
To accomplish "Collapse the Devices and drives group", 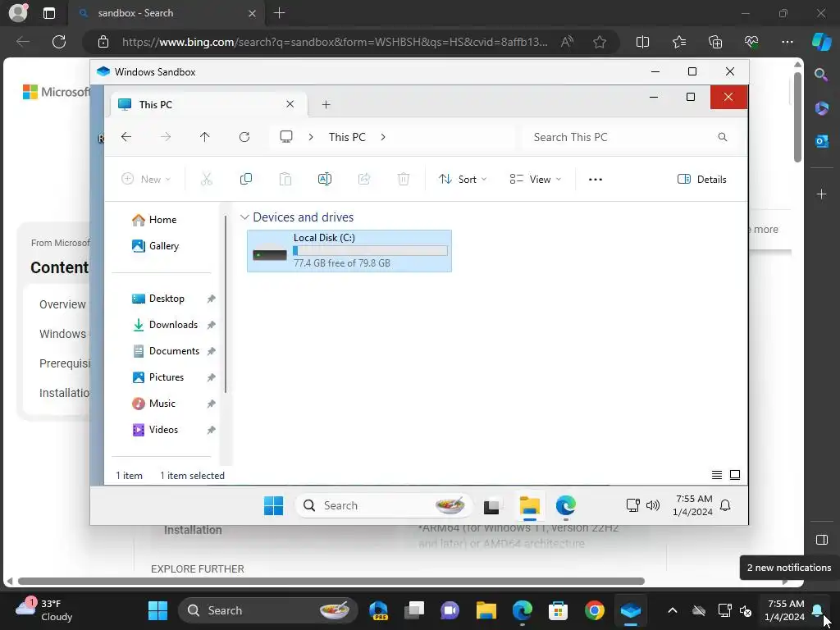I will pyautogui.click(x=244, y=217).
